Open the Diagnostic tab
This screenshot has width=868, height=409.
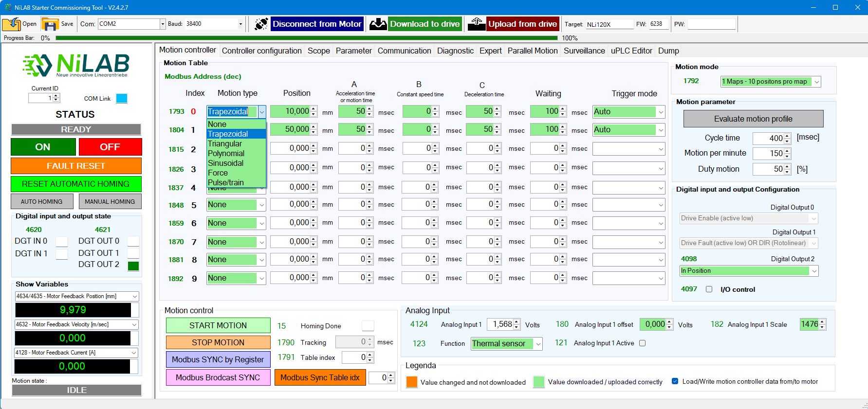[x=455, y=51]
